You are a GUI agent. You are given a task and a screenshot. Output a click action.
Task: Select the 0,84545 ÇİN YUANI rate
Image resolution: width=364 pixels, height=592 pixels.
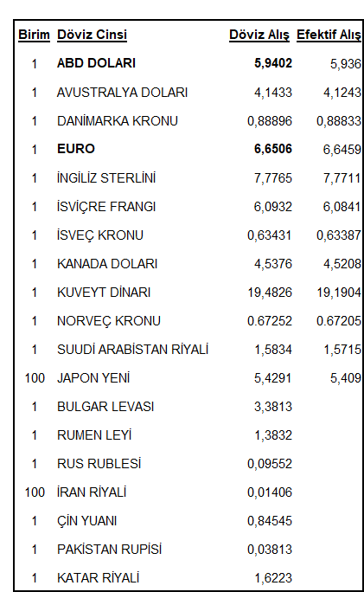click(x=270, y=521)
